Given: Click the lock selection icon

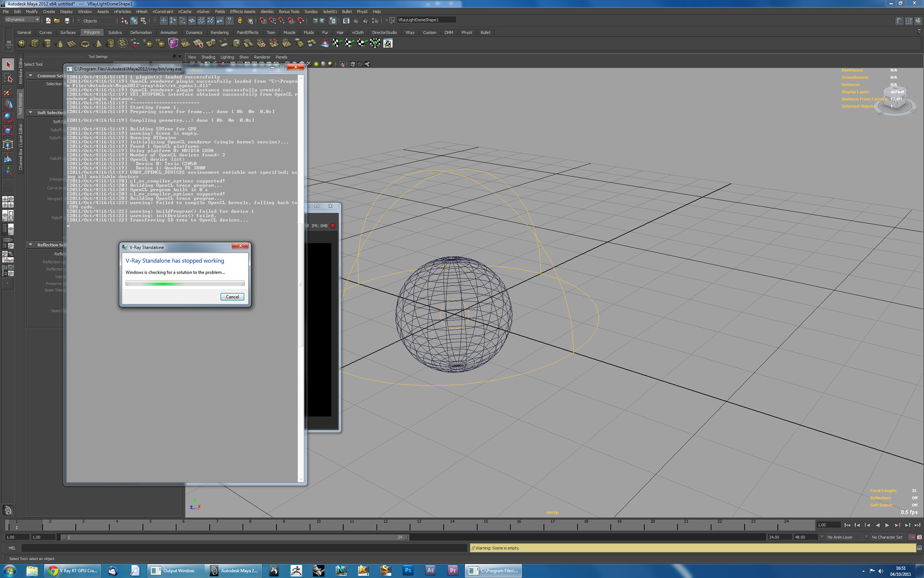Looking at the screenshot, I should [240, 21].
